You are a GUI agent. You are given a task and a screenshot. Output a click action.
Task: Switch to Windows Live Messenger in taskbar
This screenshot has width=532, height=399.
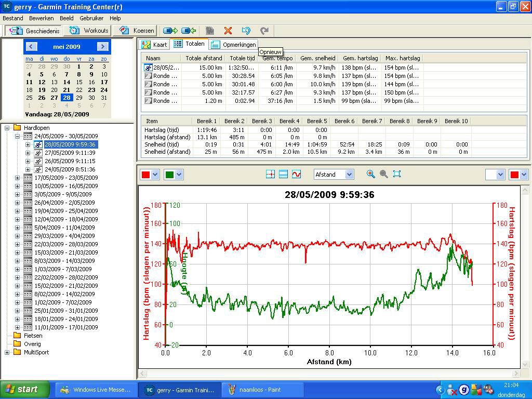[x=96, y=390]
